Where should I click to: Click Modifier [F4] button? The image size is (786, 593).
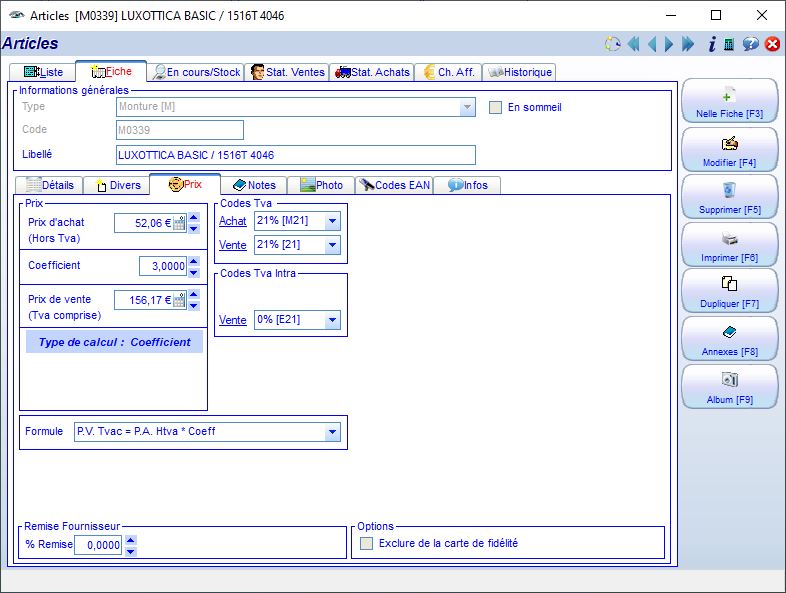(x=729, y=150)
